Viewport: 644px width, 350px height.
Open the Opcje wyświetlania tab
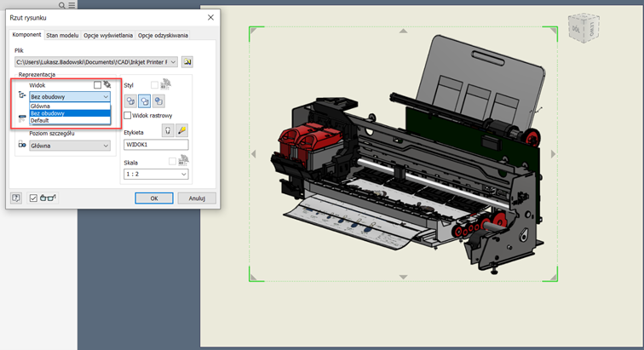point(107,35)
